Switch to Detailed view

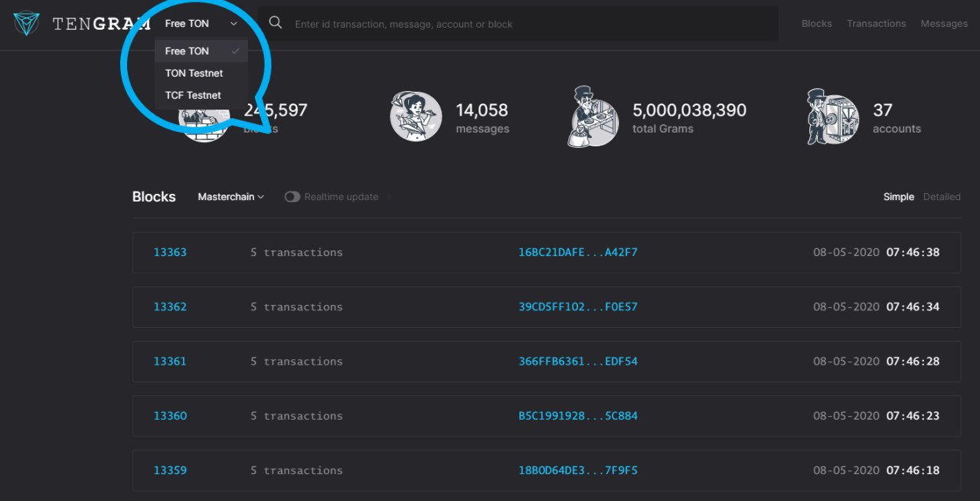942,197
